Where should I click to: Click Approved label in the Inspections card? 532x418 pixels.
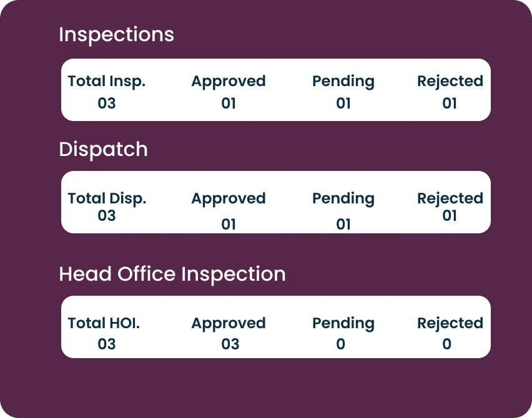(x=229, y=81)
